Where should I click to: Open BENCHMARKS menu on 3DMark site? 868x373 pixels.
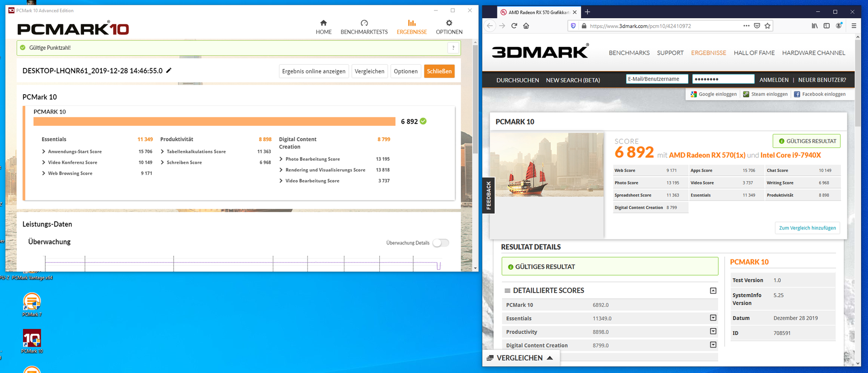(629, 53)
